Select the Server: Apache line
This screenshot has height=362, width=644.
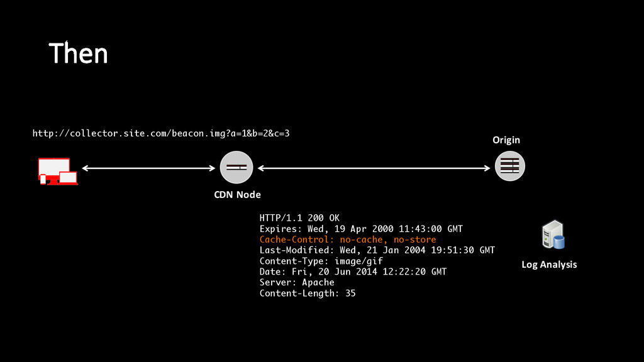click(297, 282)
